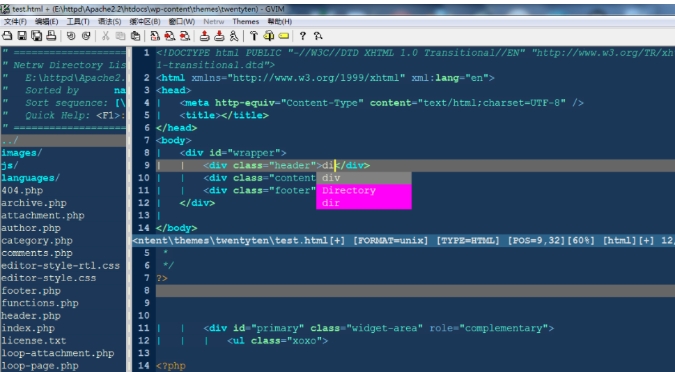675x372 pixels.
Task: Click the Run script icon
Action: [234, 36]
